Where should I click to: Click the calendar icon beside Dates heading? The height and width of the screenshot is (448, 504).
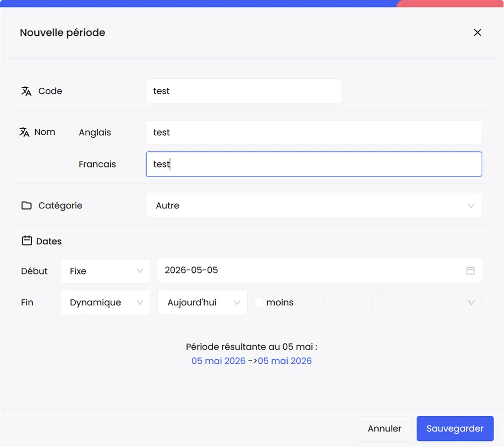tap(27, 241)
